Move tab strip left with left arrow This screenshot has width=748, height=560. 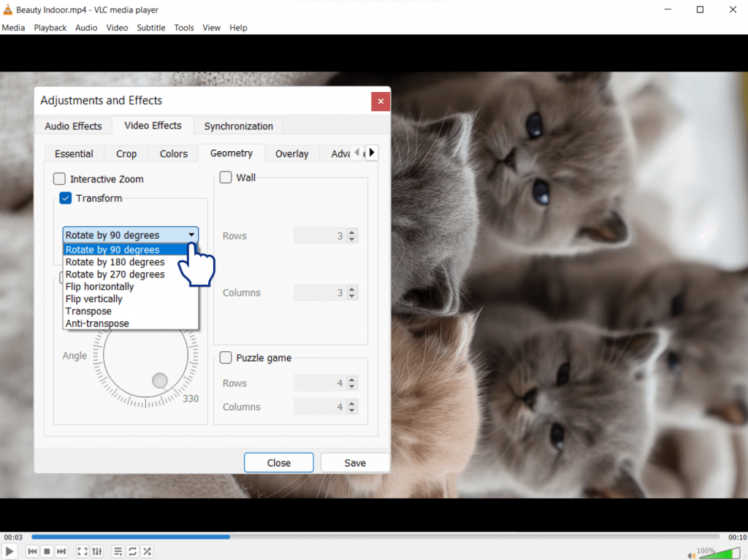[356, 153]
